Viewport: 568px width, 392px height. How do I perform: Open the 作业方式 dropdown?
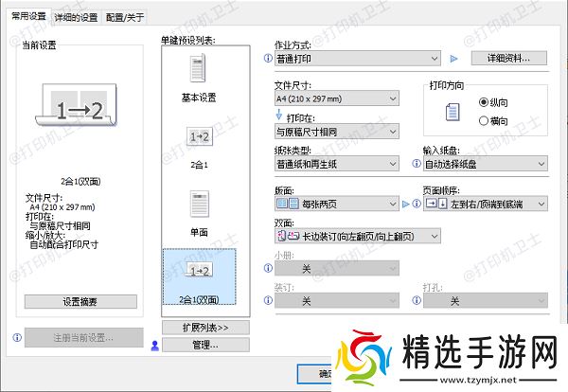358,59
